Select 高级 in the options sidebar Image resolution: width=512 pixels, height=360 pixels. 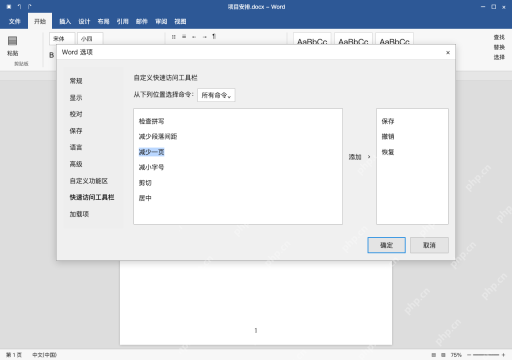coord(76,164)
